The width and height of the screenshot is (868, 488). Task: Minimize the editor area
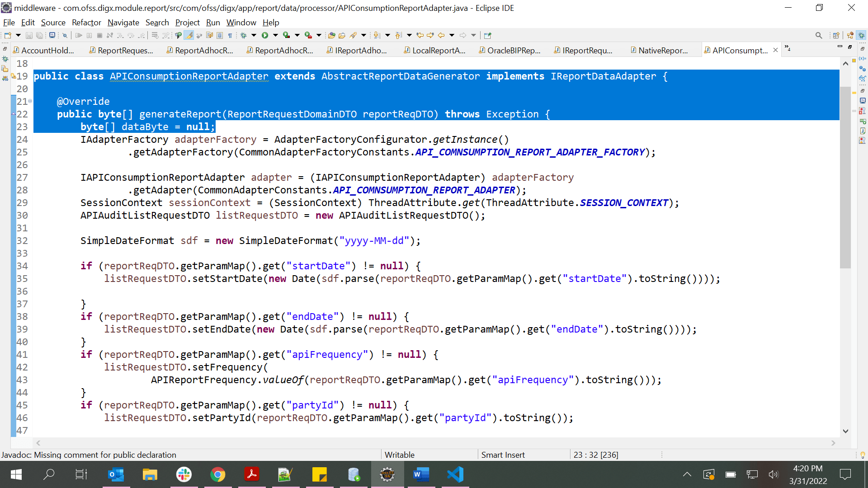click(x=840, y=47)
